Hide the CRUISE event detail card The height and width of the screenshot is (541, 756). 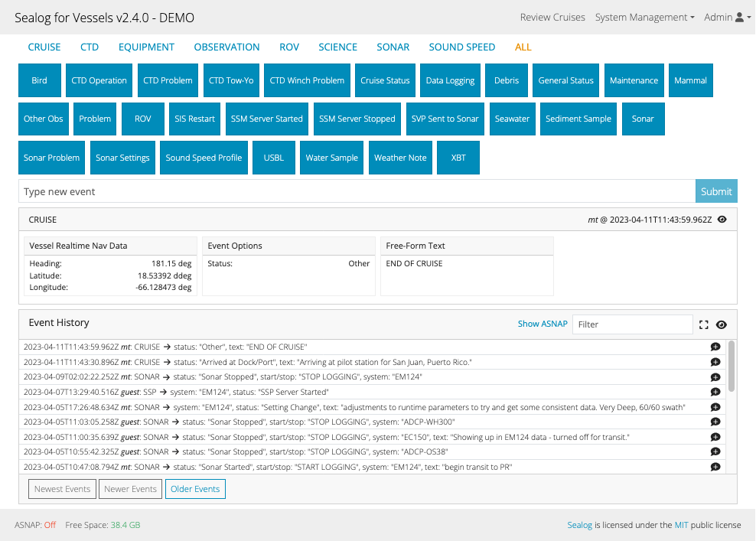[x=722, y=220]
